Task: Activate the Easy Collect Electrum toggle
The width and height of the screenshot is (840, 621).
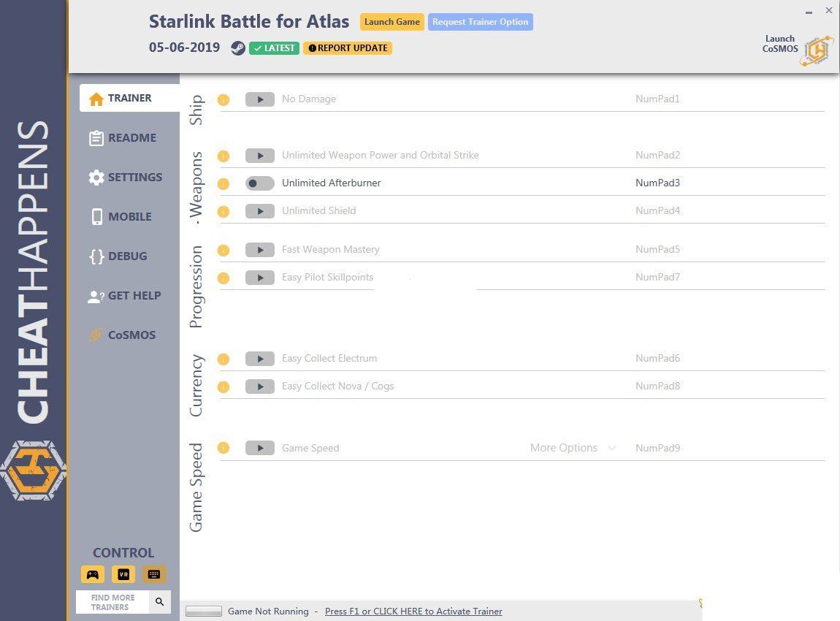Action: 260,359
